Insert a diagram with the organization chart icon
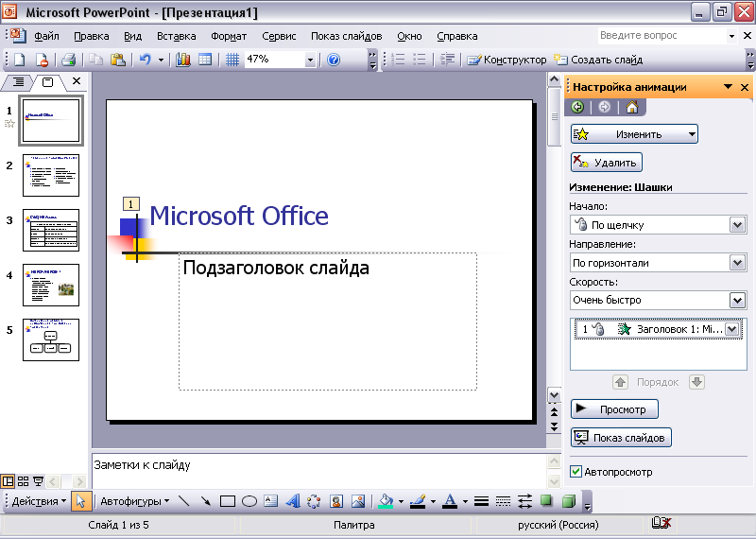Screen dimensions: 756x539 pyautogui.click(x=314, y=501)
